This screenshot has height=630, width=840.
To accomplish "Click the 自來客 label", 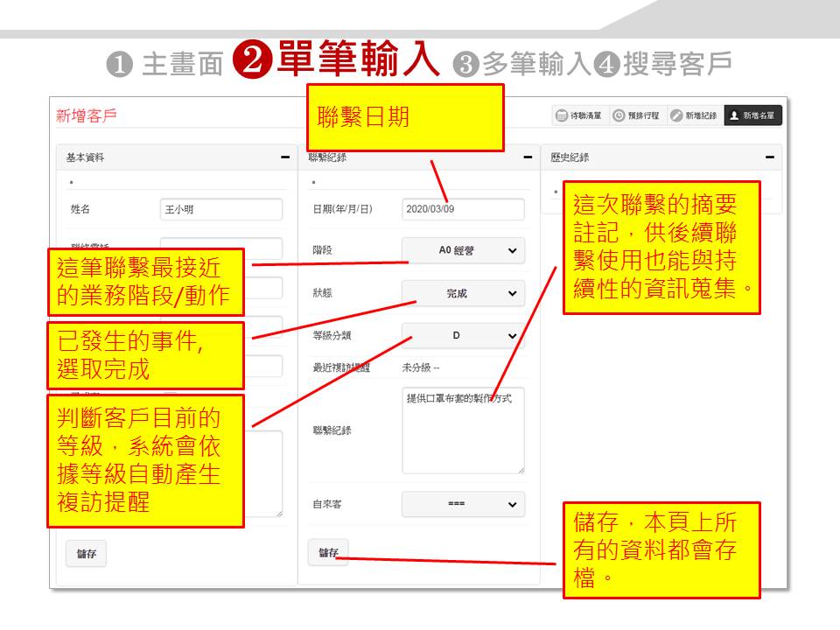I will pos(327,504).
